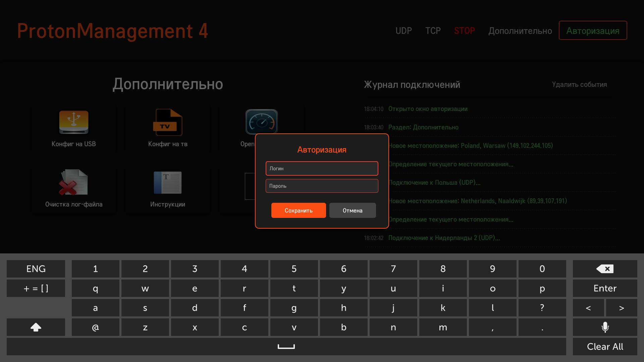Tap the number 3 key
644x362 pixels.
(x=195, y=269)
